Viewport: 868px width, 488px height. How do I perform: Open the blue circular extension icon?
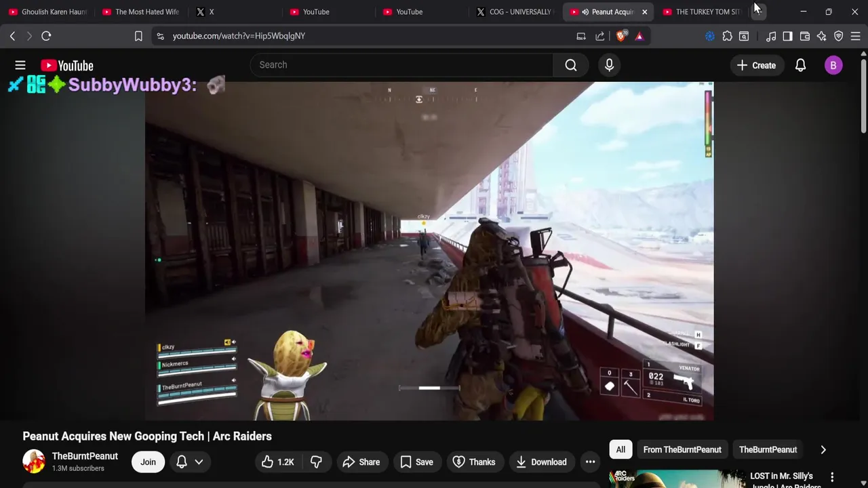click(x=710, y=36)
